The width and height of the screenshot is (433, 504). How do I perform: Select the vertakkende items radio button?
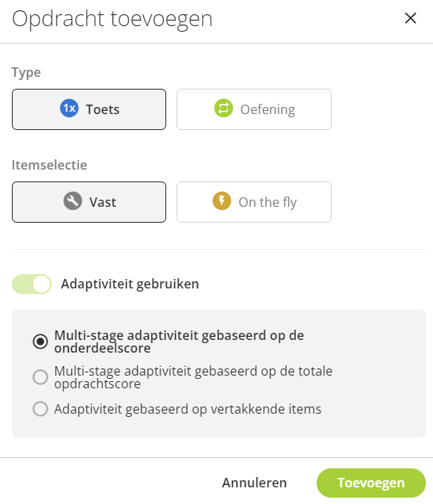coord(40,409)
